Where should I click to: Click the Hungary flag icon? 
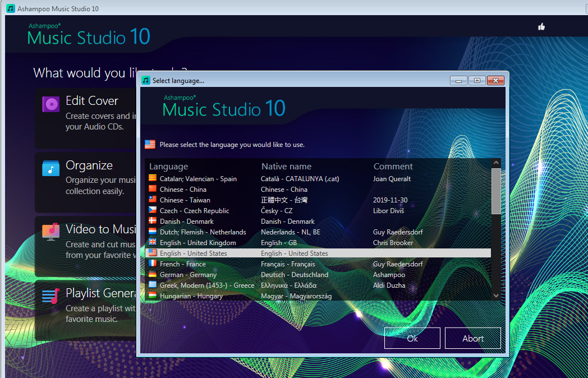coord(153,296)
